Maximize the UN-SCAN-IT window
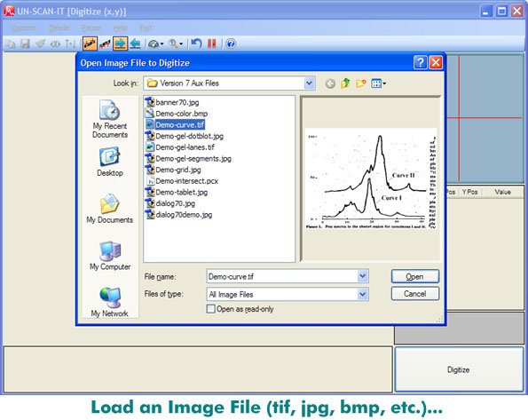The image size is (528, 420). (501, 11)
